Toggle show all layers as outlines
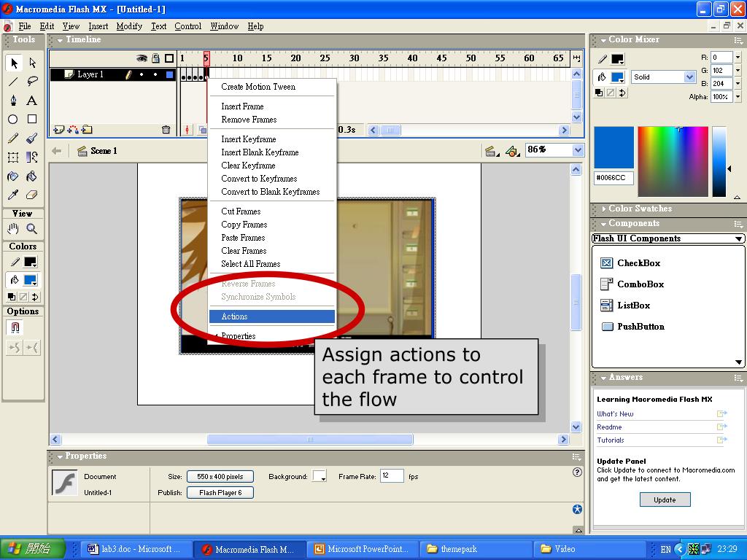This screenshot has height=560, width=747. [169, 58]
